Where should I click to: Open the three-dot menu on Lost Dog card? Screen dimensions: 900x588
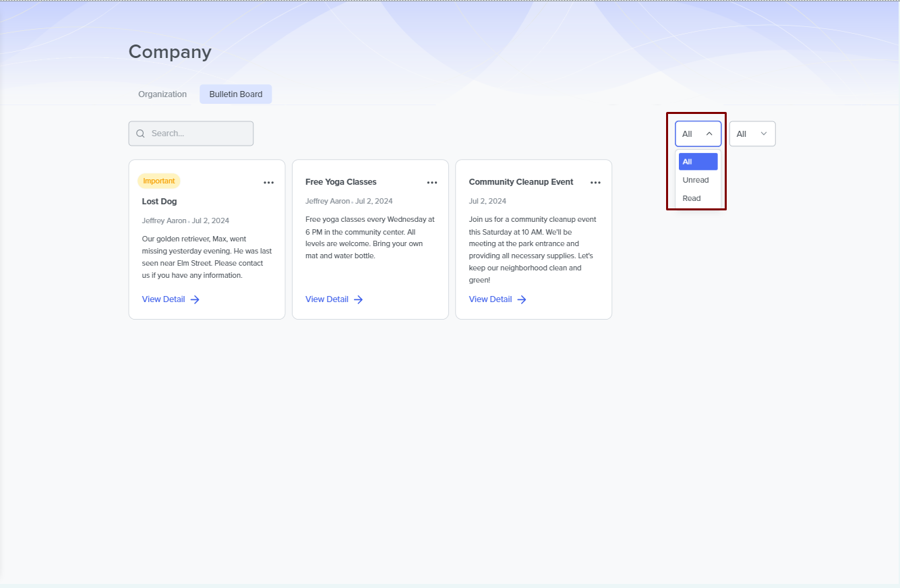(x=268, y=183)
